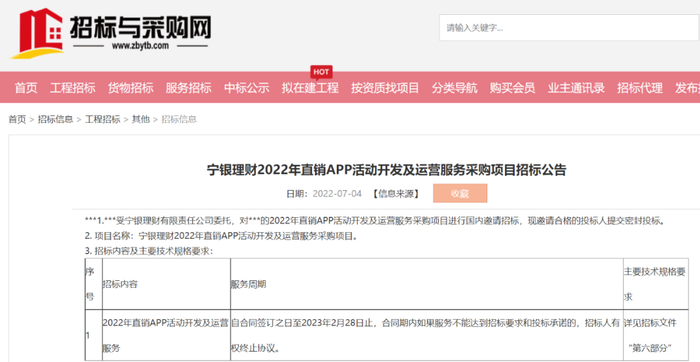Click the 工程招标 breadcrumb link
Image resolution: width=700 pixels, height=362 pixels.
point(103,119)
